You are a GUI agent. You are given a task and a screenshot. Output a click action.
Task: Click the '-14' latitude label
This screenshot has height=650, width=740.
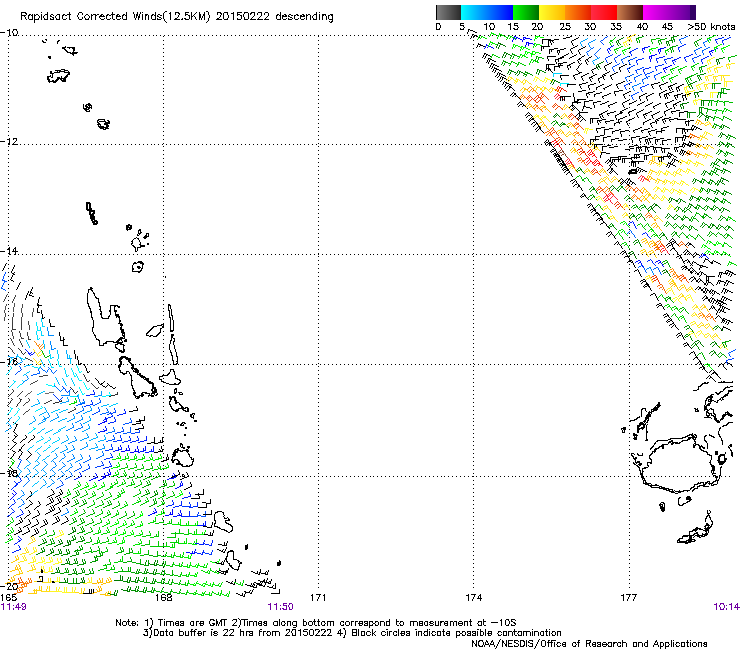(x=9, y=251)
